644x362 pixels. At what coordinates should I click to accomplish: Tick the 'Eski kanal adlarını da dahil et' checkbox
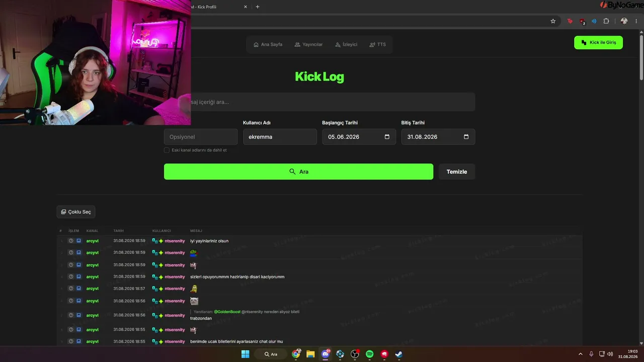[x=167, y=150]
